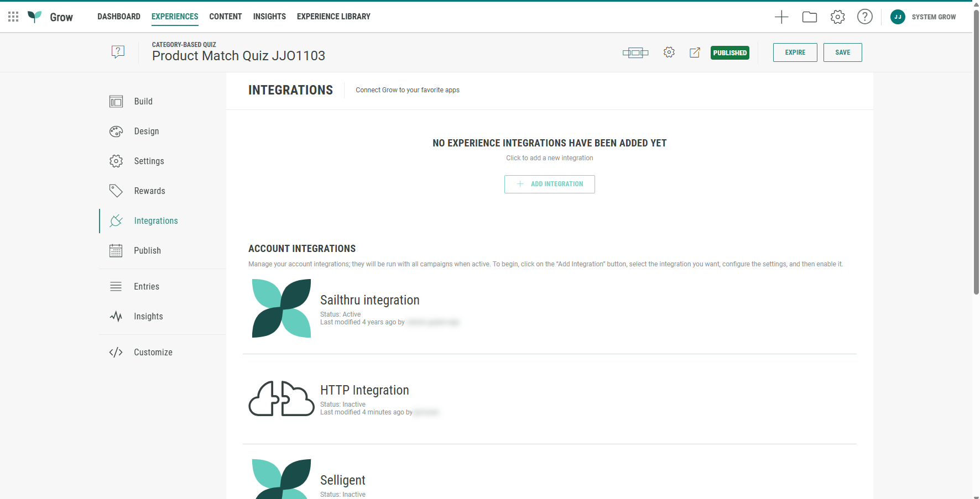Screen dimensions: 980x499
Task: Open the Customize code section
Action: [153, 352]
